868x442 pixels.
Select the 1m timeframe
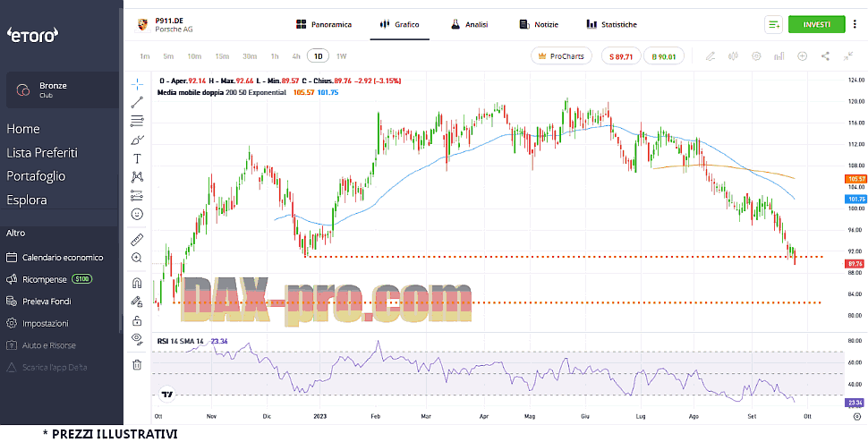point(144,55)
